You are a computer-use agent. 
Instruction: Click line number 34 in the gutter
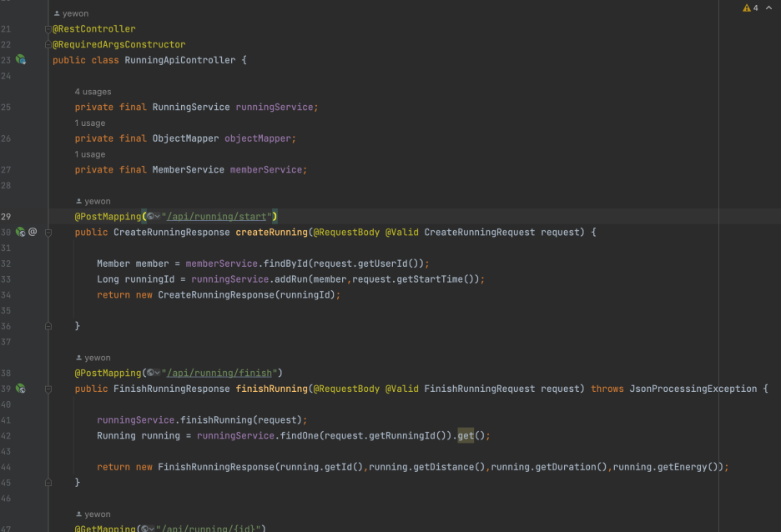point(6,294)
